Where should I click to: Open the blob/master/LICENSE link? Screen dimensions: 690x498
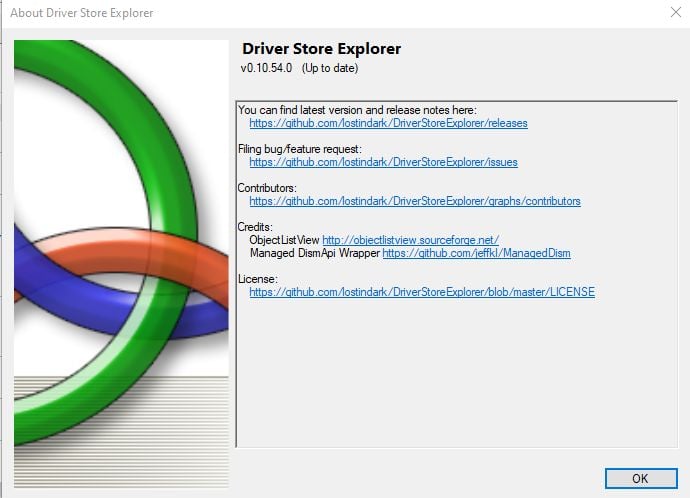pyautogui.click(x=422, y=292)
